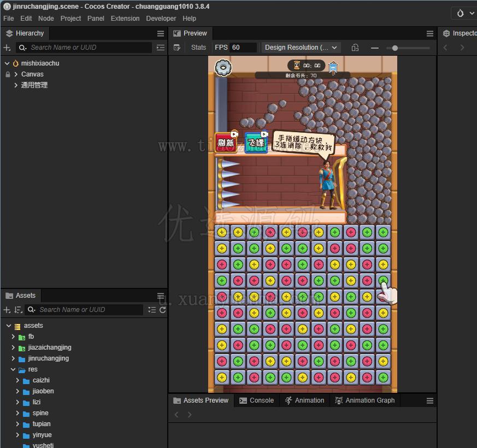This screenshot has height=448, width=477.
Task: Open the Extension menu
Action: pyautogui.click(x=125, y=19)
